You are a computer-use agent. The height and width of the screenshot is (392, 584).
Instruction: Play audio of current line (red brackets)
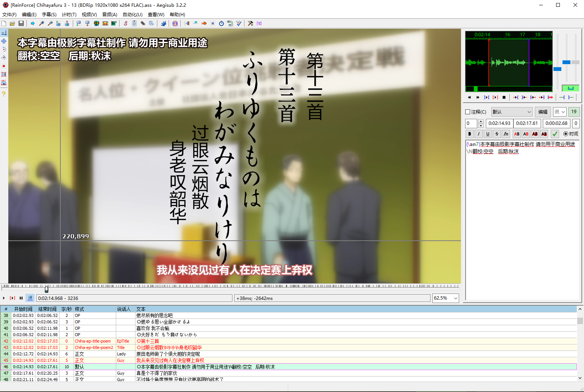click(495, 97)
